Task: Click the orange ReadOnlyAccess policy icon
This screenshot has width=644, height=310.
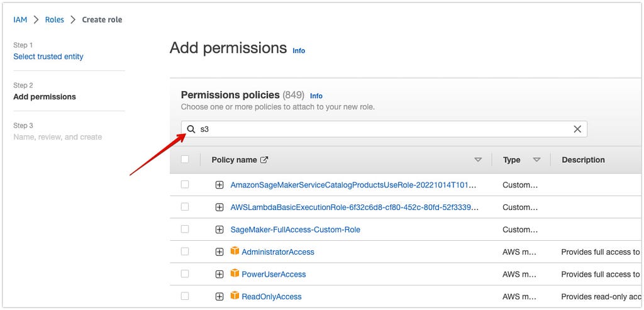Action: click(235, 296)
